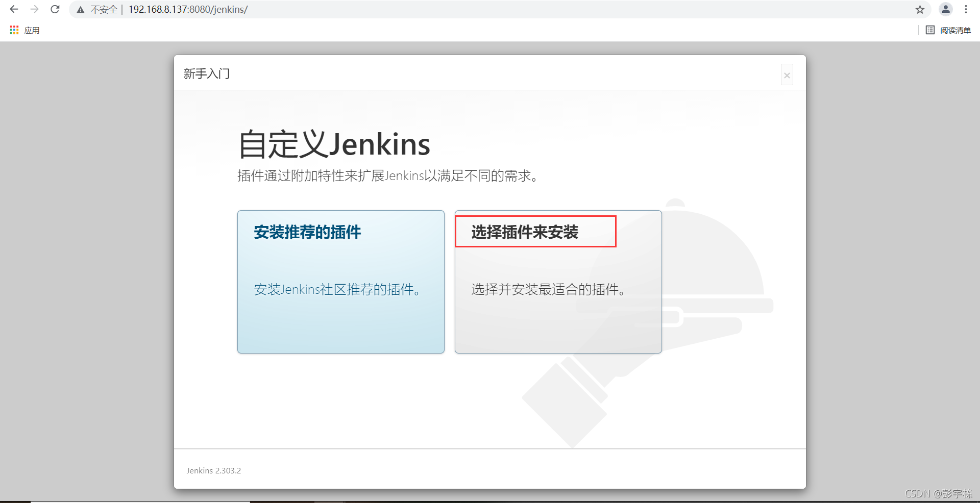Viewport: 980px width, 503px height.
Task: Bookmark this page with the star
Action: [x=920, y=9]
